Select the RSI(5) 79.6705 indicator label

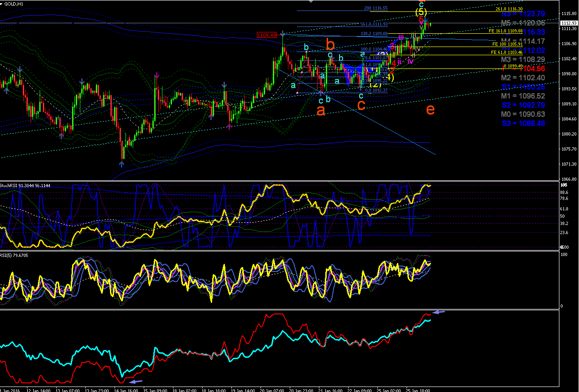tap(14, 256)
